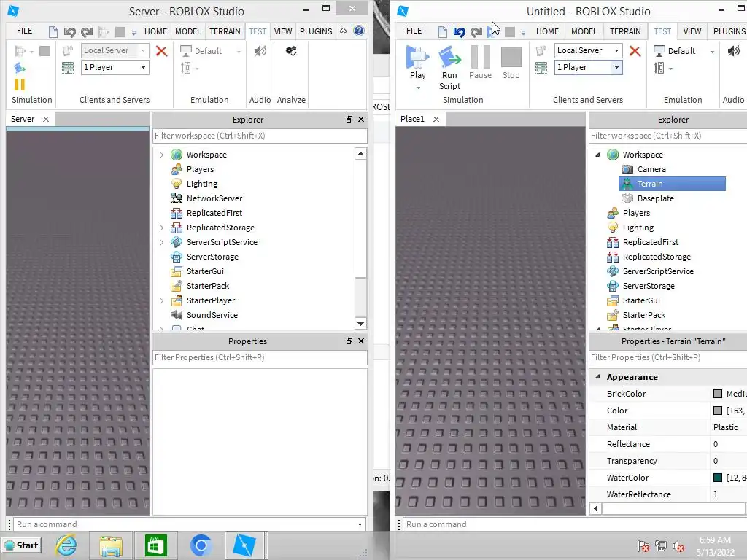Click the BrickColor swatch in Properties

point(718,394)
